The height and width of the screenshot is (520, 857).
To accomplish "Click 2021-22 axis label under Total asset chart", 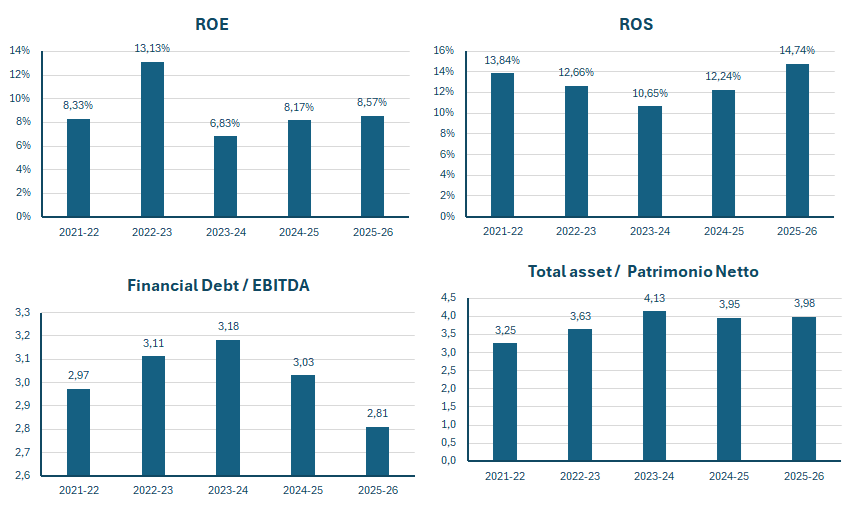I will (504, 476).
